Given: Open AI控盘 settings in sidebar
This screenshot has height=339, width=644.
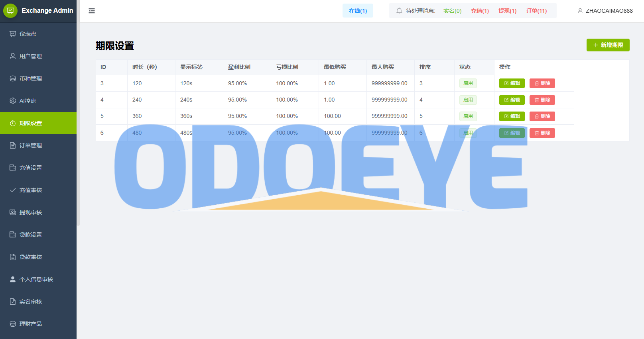Looking at the screenshot, I should point(28,101).
